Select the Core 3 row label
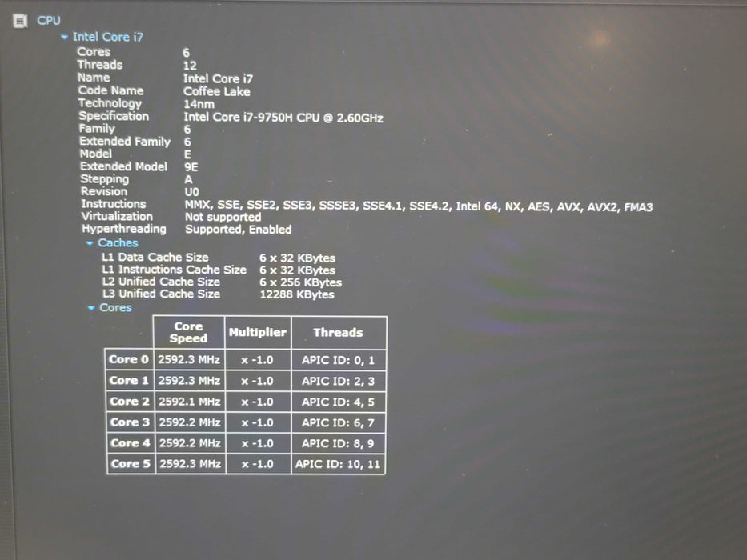The height and width of the screenshot is (560, 747). click(130, 422)
